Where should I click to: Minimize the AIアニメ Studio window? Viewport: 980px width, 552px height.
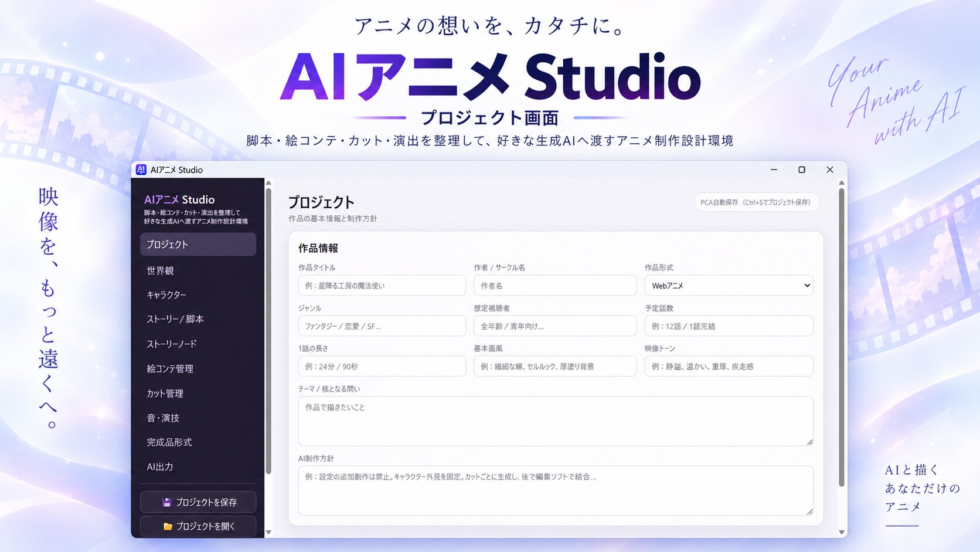pyautogui.click(x=774, y=170)
